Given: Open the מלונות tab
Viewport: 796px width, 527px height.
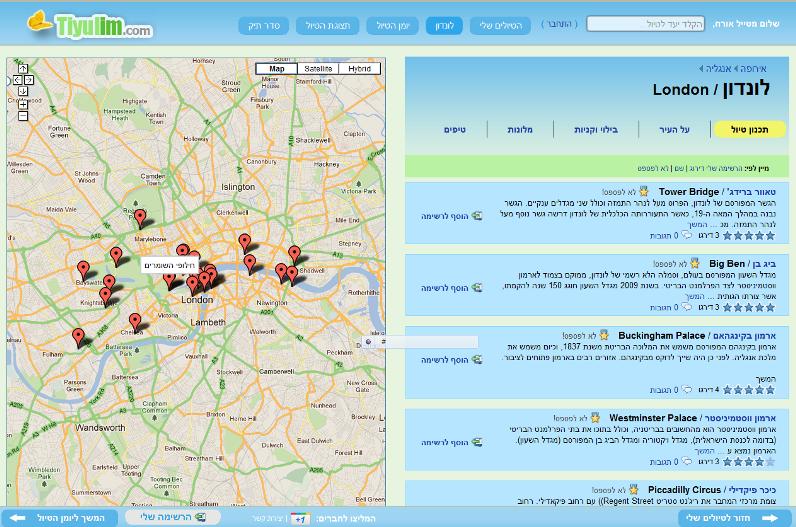Looking at the screenshot, I should (520, 129).
